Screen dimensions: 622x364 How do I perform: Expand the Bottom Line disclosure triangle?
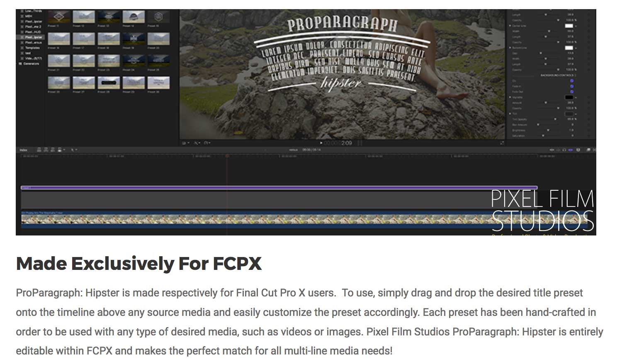[510, 48]
